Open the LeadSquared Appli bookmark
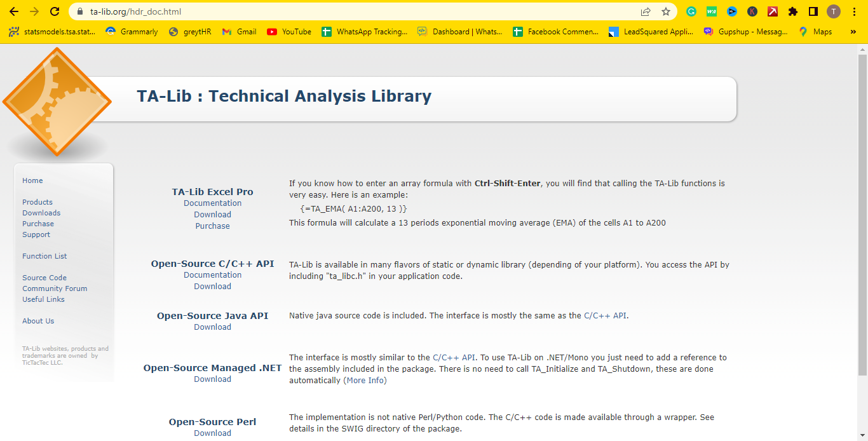This screenshot has width=868, height=441. coord(651,32)
